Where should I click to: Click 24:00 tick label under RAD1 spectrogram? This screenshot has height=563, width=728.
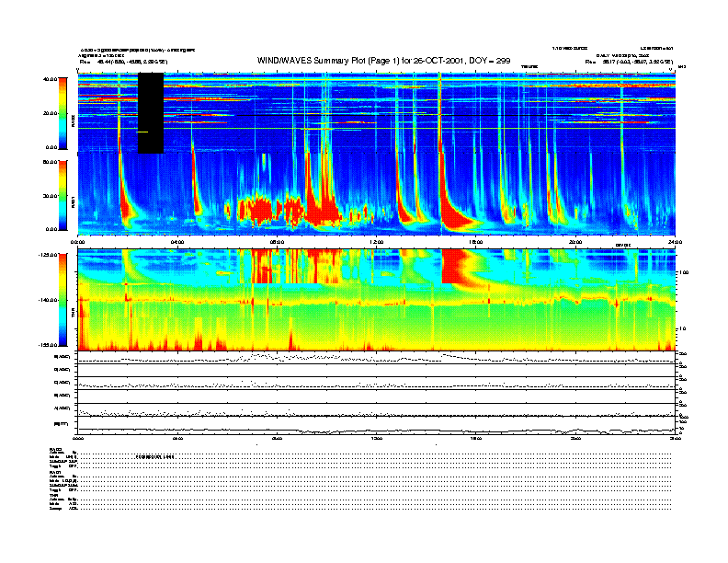[x=675, y=242]
